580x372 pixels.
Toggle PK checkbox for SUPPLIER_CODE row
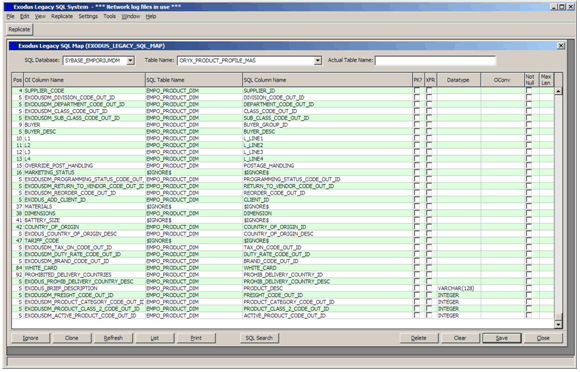pos(417,91)
